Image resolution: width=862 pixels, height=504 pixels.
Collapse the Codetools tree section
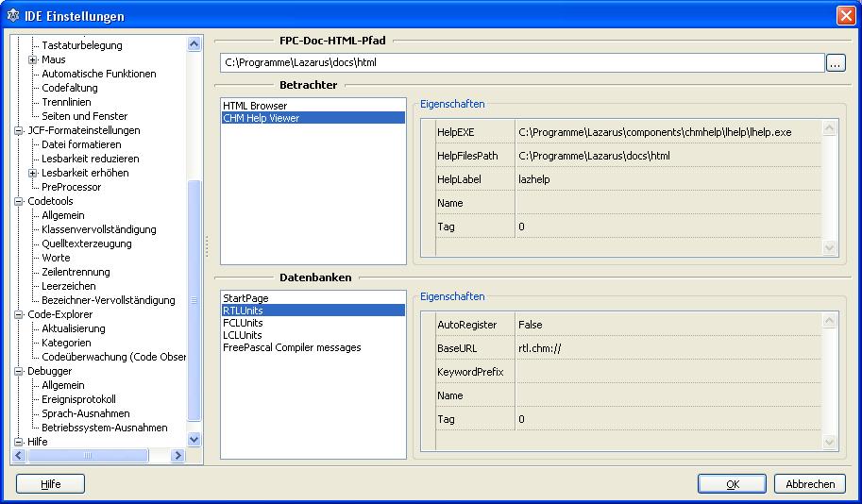[19, 201]
